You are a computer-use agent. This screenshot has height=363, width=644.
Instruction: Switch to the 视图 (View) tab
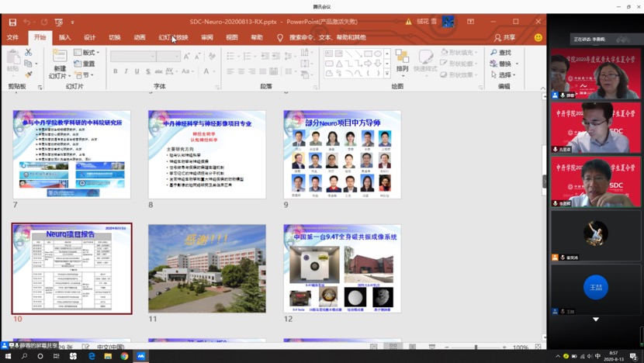point(232,37)
